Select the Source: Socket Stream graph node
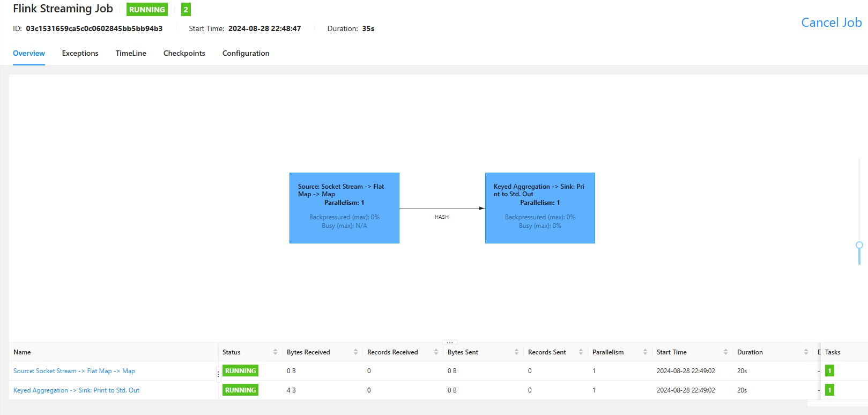This screenshot has width=868, height=415. pyautogui.click(x=344, y=208)
